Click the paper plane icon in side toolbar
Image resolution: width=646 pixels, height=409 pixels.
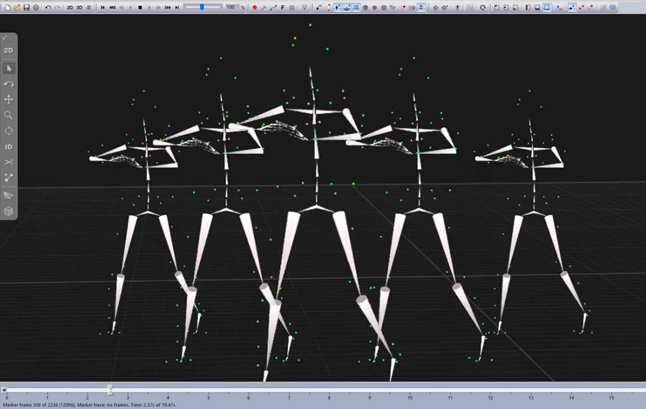[x=9, y=195]
